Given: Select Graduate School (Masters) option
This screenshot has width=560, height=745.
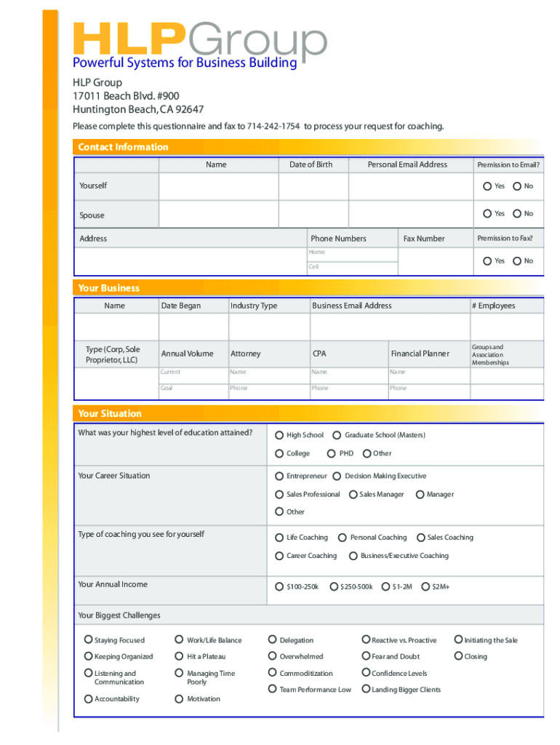Looking at the screenshot, I should coord(337,435).
